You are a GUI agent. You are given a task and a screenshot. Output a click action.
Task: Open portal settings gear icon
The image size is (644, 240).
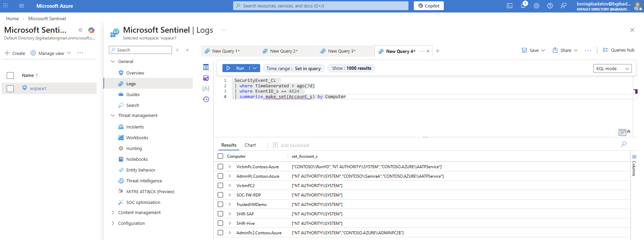pyautogui.click(x=536, y=6)
